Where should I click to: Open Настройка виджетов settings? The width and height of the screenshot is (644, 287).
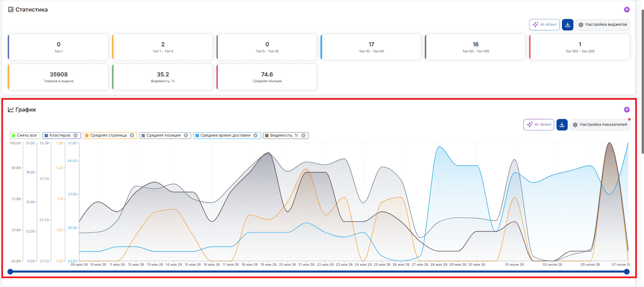coord(602,25)
